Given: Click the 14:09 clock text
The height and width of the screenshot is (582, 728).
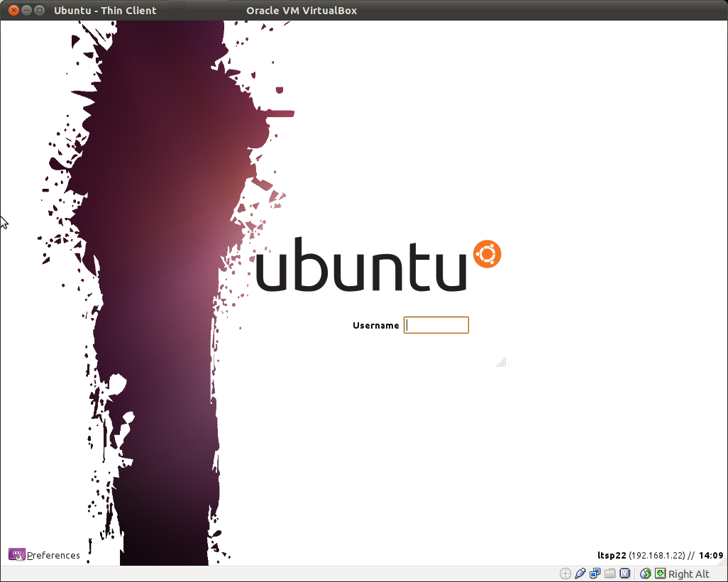Looking at the screenshot, I should (x=711, y=555).
